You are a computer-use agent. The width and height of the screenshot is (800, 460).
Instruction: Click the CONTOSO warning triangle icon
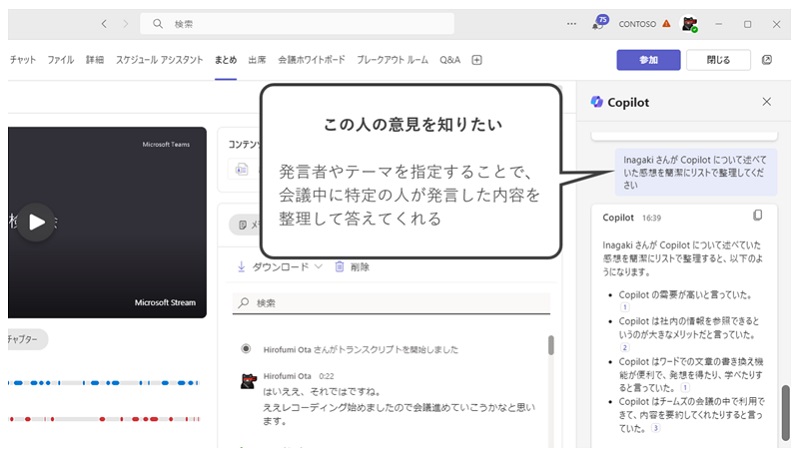coord(666,23)
